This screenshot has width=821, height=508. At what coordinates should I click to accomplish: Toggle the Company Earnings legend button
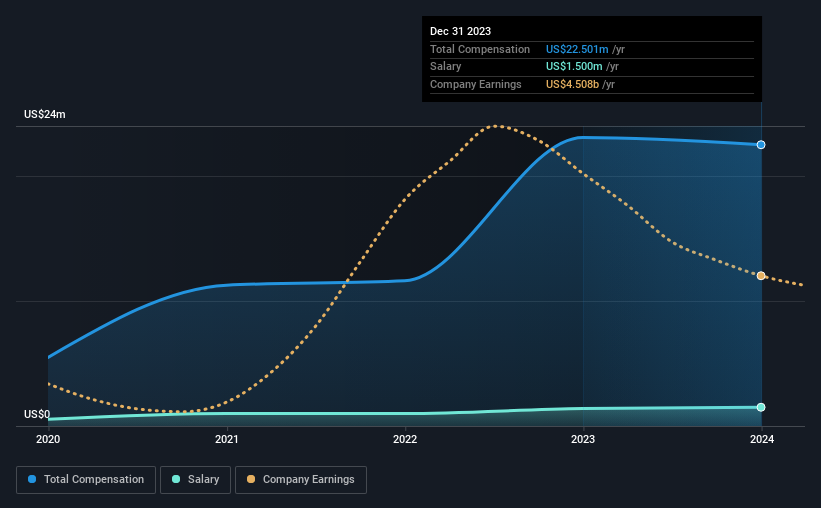coord(301,480)
